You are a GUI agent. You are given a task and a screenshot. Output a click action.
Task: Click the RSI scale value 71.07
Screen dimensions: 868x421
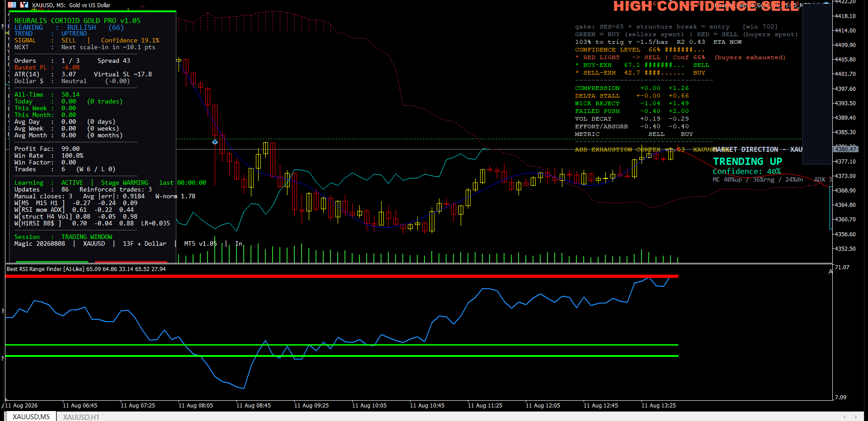tap(842, 267)
